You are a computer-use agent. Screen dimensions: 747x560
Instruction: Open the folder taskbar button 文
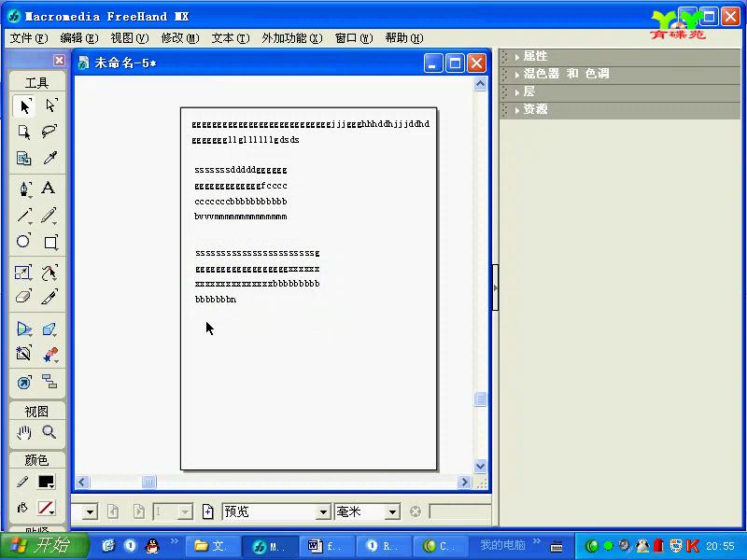212,546
